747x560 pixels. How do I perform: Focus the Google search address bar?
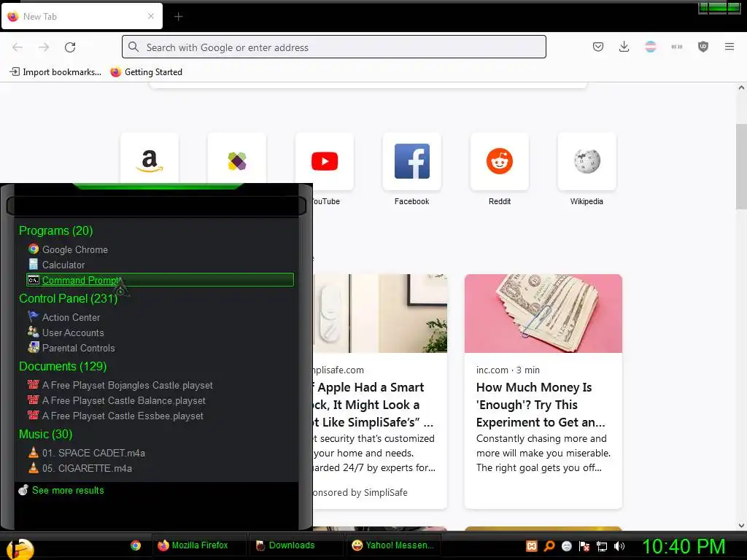(x=334, y=47)
